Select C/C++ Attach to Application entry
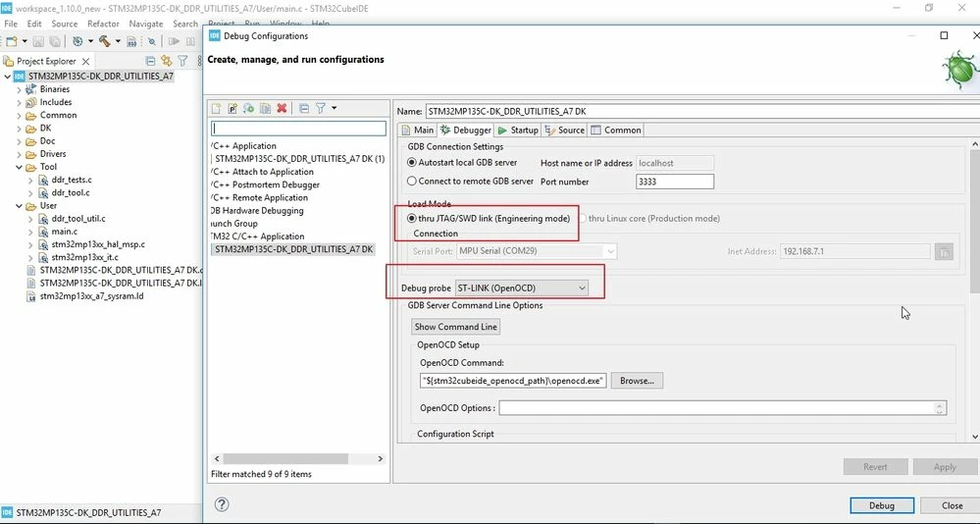Image resolution: width=980 pixels, height=524 pixels. 263,172
